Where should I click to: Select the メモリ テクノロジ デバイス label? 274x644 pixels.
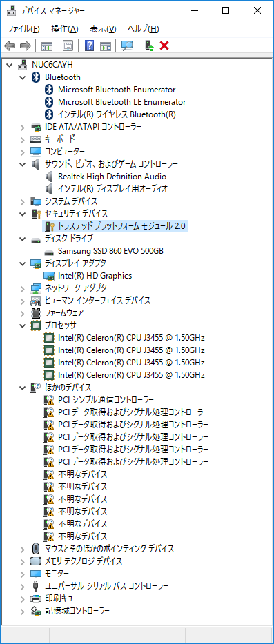pyautogui.click(x=84, y=561)
